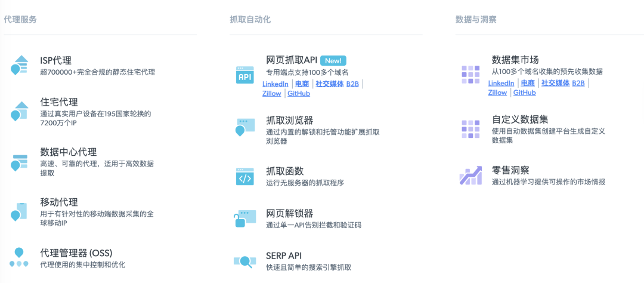Viewport: 644px width, 283px height.
Task: Click text 通过真实用户设备在195国家轮换的7200万个IP
Action: (96, 118)
